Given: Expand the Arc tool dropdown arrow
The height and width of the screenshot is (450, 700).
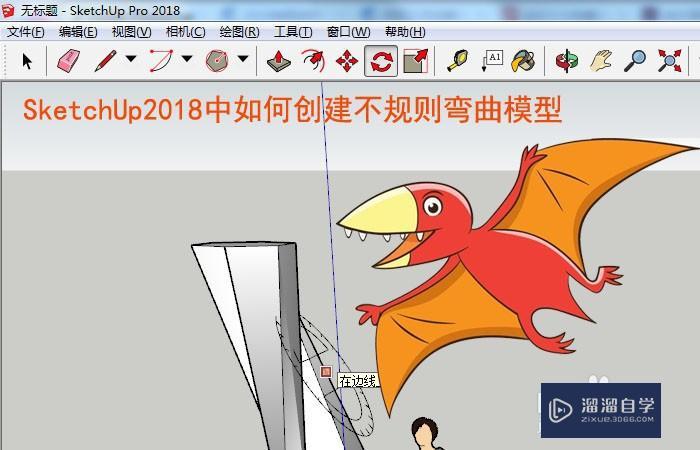Looking at the screenshot, I should [188, 58].
